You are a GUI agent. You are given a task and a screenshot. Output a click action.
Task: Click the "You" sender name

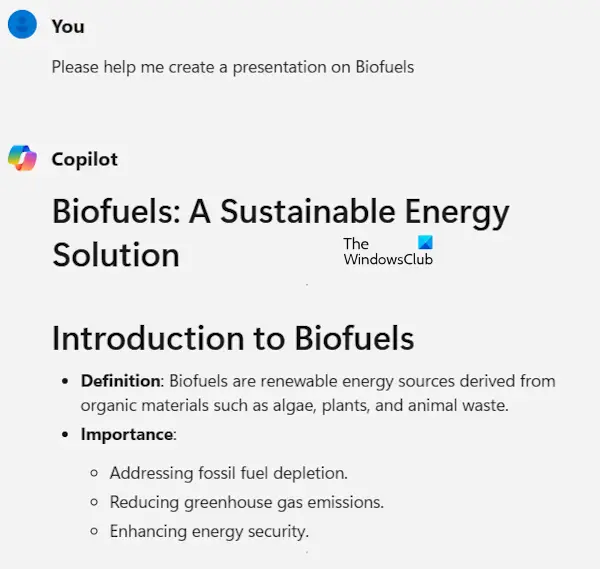tap(68, 26)
